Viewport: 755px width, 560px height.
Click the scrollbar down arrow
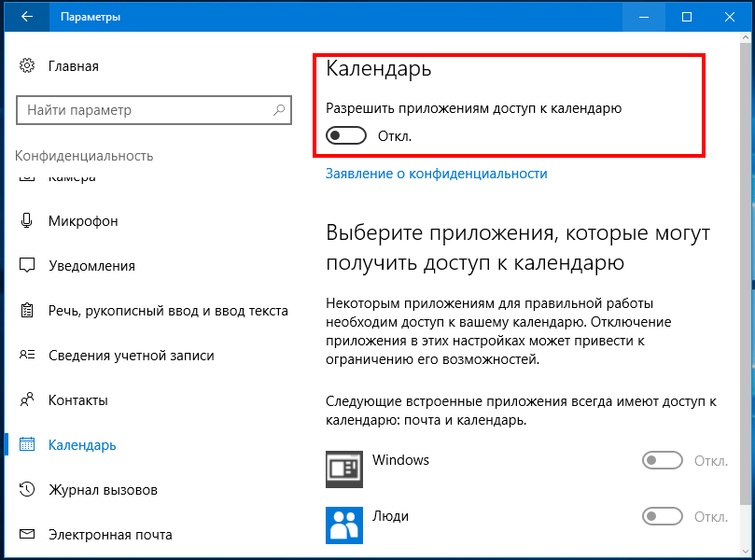point(746,551)
